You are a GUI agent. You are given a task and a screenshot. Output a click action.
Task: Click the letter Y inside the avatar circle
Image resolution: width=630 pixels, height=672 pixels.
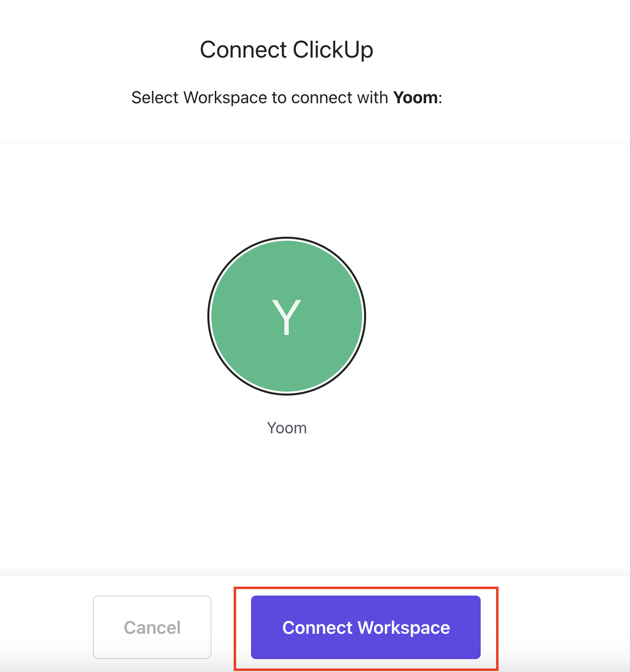point(286,317)
